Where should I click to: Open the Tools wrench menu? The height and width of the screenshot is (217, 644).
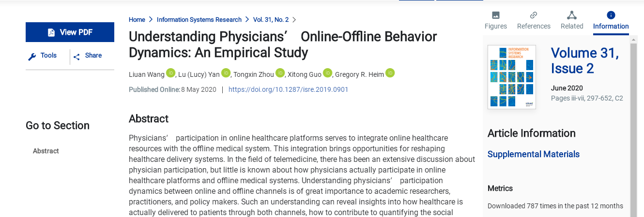[43, 56]
